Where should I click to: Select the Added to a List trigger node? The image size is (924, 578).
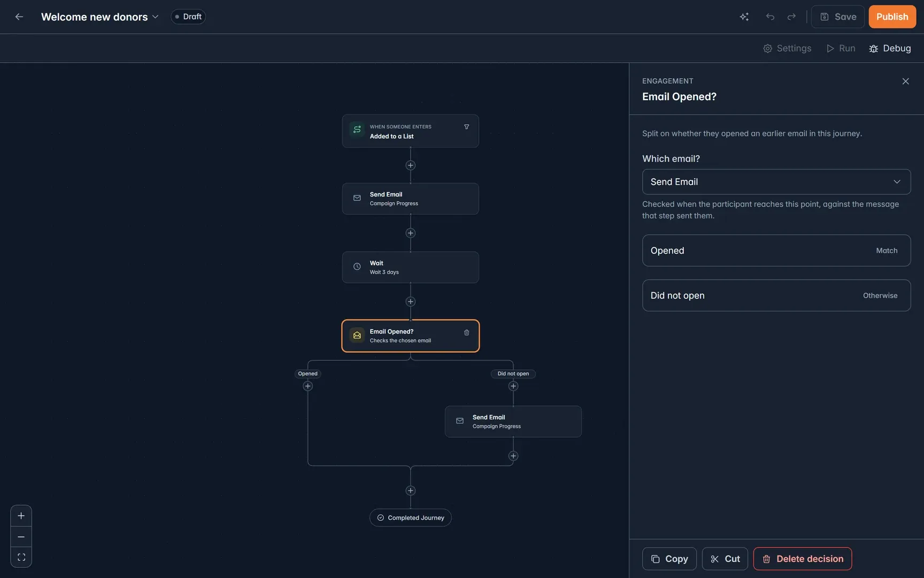point(410,131)
